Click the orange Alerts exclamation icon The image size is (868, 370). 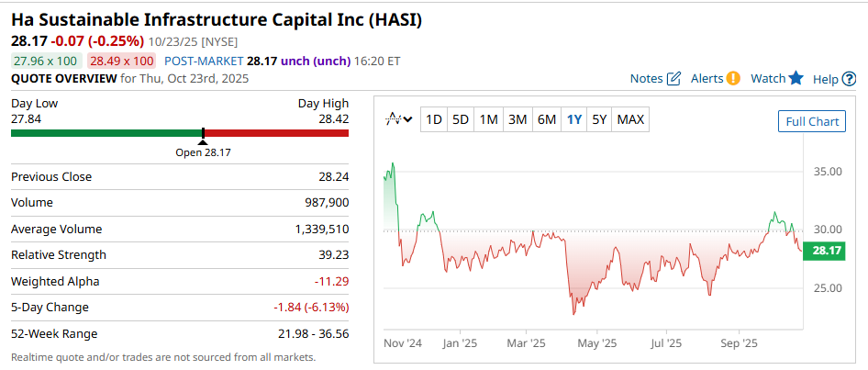click(732, 79)
